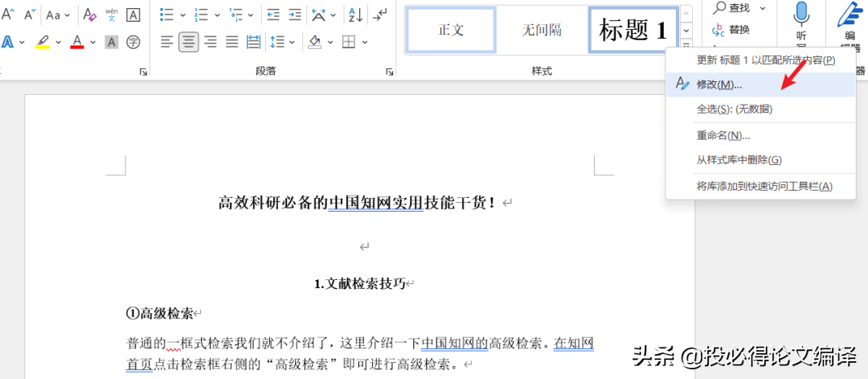Screen dimensions: 868x379
Task: Click the numbered list icon
Action: click(202, 15)
